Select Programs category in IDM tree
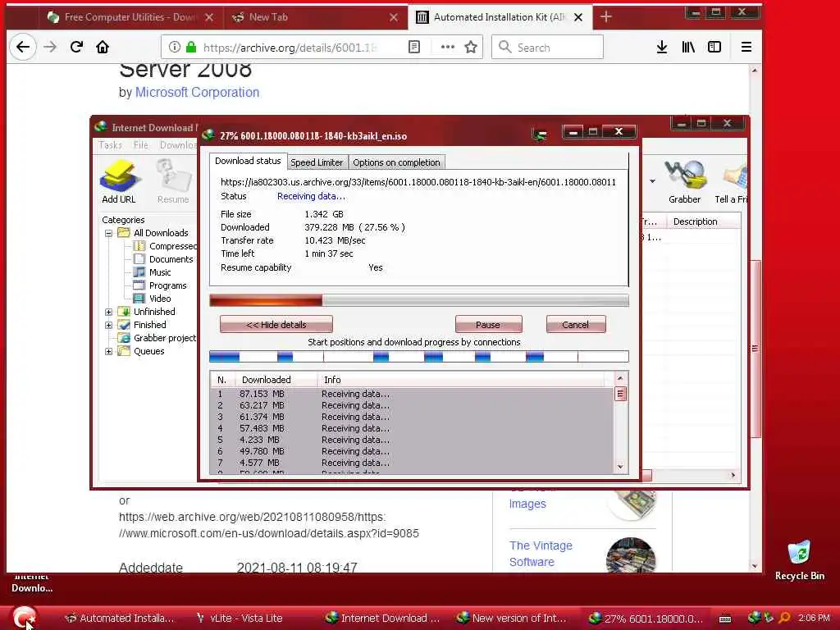The height and width of the screenshot is (630, 840). [160, 285]
